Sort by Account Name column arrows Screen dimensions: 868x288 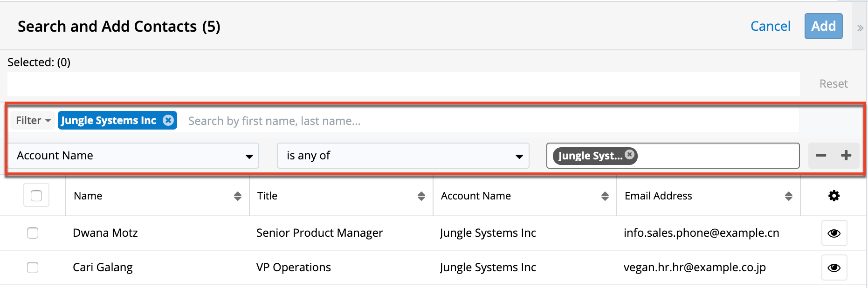pos(605,196)
